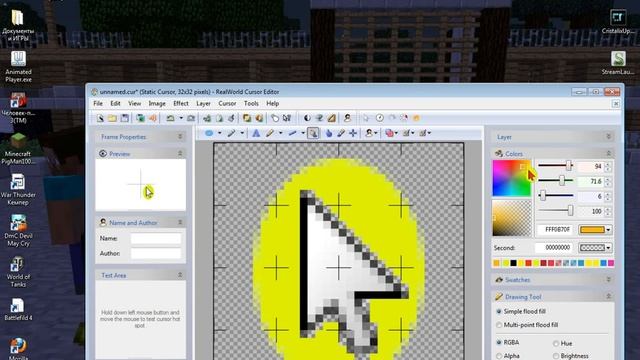Select the active Flood fill tool

pyautogui.click(x=313, y=133)
